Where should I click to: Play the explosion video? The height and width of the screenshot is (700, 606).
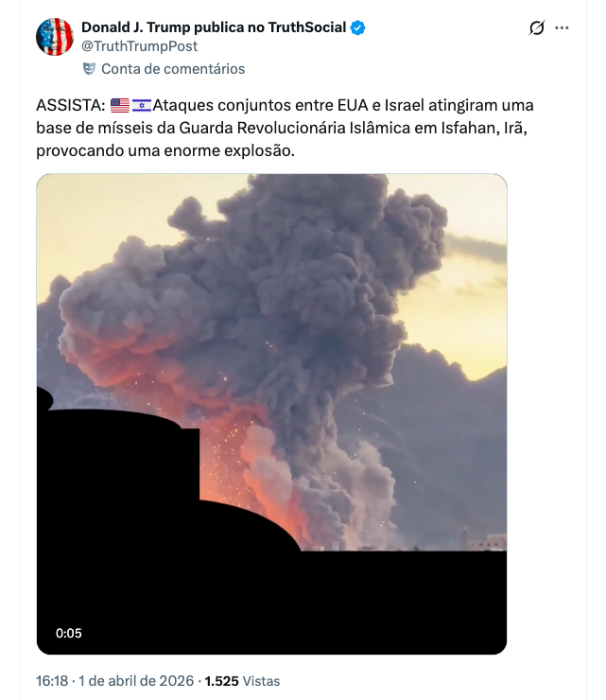click(271, 413)
